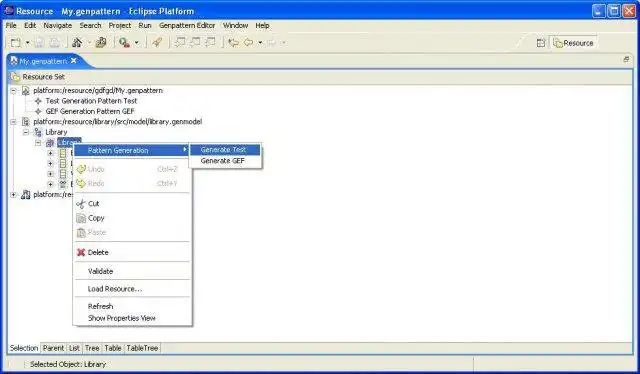640x374 pixels.
Task: Open the External Tools dropdown arrow
Action: [x=137, y=42]
